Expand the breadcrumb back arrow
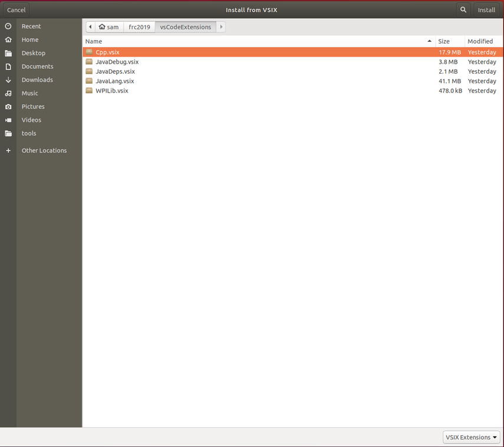The width and height of the screenshot is (504, 447). pos(90,27)
